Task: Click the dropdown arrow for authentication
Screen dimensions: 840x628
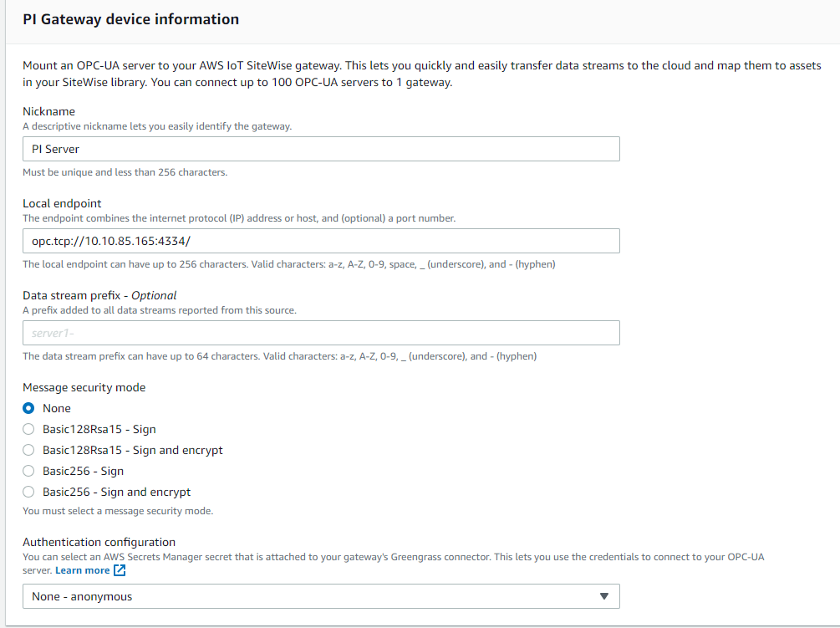Action: click(604, 596)
